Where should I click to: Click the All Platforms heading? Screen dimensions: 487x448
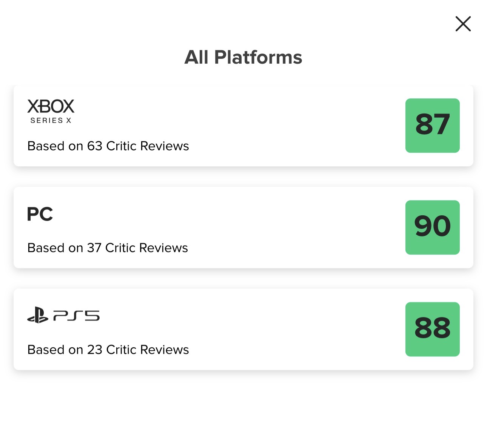pyautogui.click(x=243, y=57)
